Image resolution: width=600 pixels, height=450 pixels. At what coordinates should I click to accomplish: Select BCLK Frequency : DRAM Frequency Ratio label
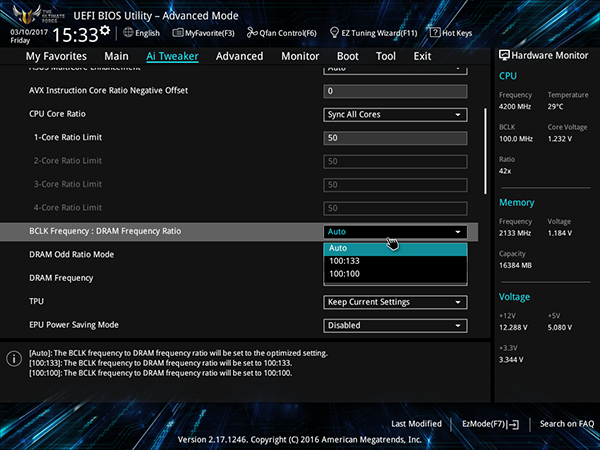coord(105,231)
